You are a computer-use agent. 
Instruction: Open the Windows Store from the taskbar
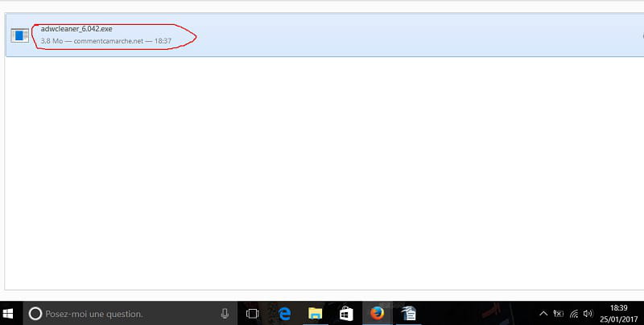[346, 314]
